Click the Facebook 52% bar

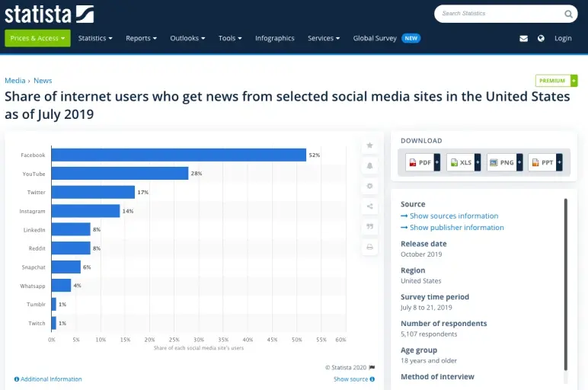pos(179,155)
